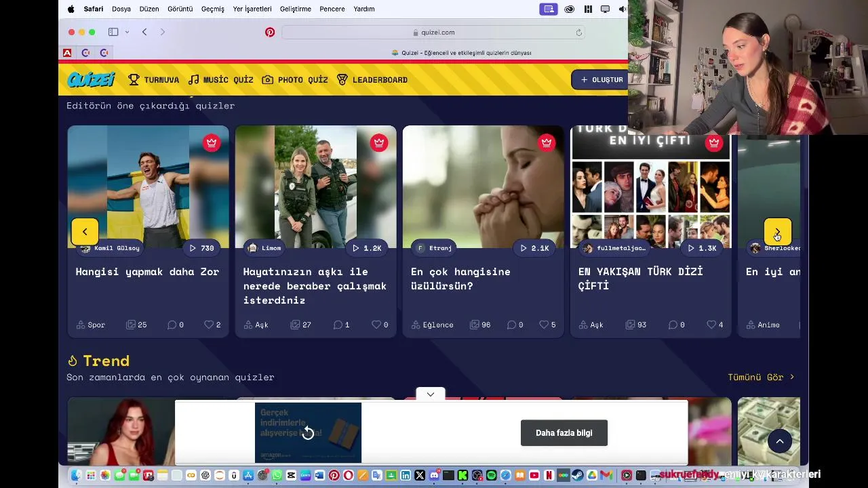Viewport: 868px width, 488px height.
Task: Click Tümünü Gör in Trend section
Action: pyautogui.click(x=761, y=377)
